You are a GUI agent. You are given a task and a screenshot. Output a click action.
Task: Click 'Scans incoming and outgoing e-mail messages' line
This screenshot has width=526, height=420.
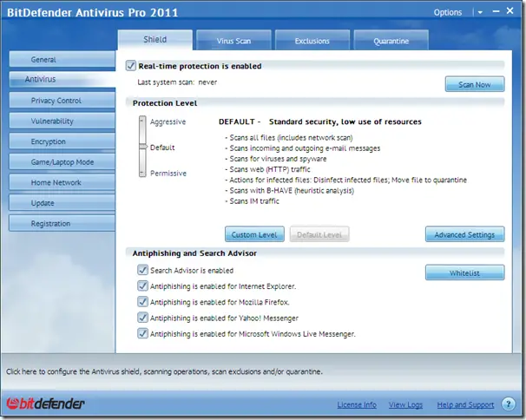pyautogui.click(x=303, y=148)
